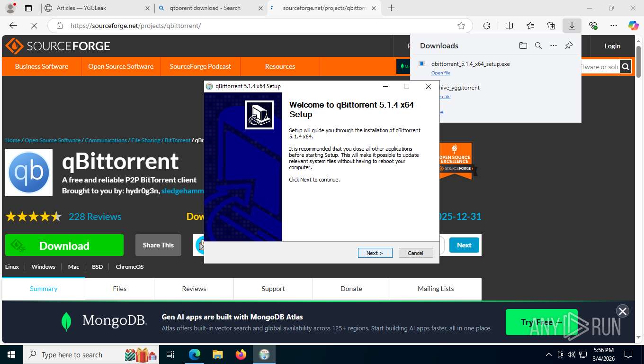
Task: Select the Linux platform link
Action: pos(12,267)
